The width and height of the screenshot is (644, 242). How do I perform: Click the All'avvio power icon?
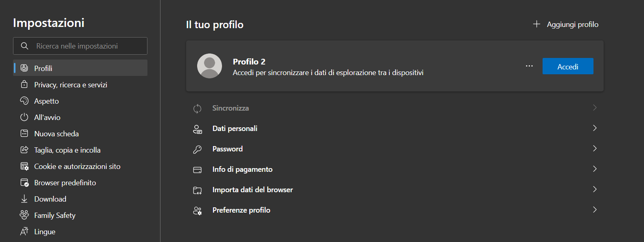click(x=24, y=117)
